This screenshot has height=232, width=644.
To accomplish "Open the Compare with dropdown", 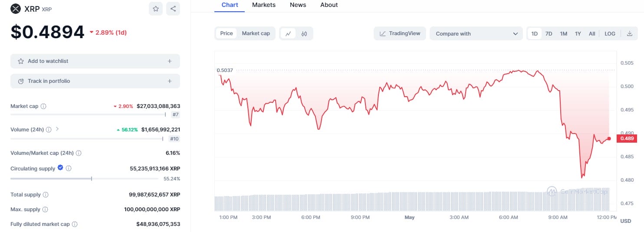I will coord(476,33).
